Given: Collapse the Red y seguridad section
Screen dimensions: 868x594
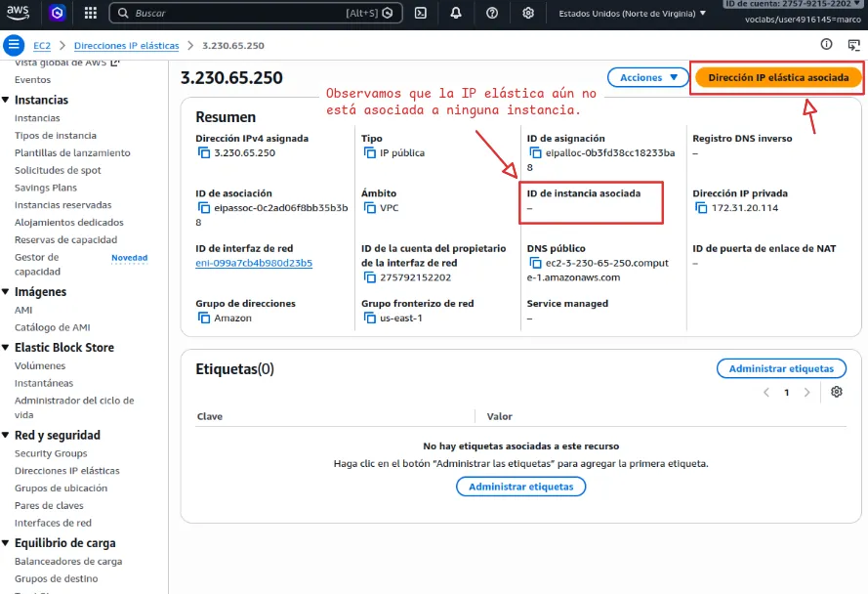Looking at the screenshot, I should pyautogui.click(x=6, y=435).
